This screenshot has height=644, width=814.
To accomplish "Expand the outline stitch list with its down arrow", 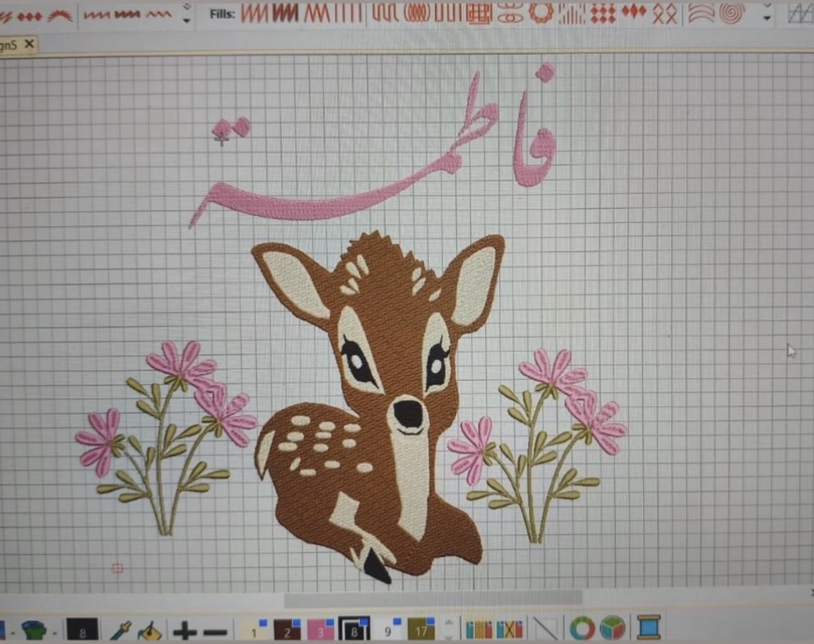I will point(187,21).
